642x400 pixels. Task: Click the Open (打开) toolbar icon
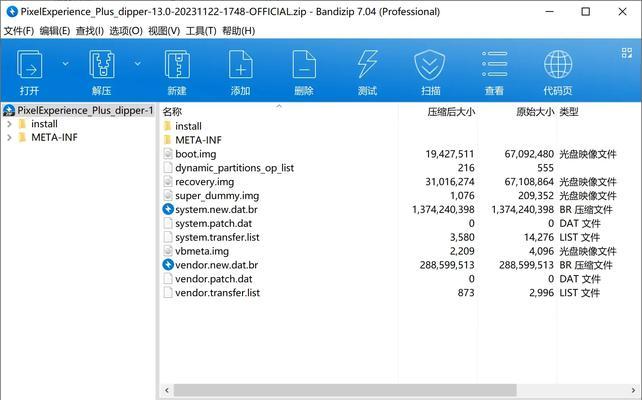[x=29, y=64]
